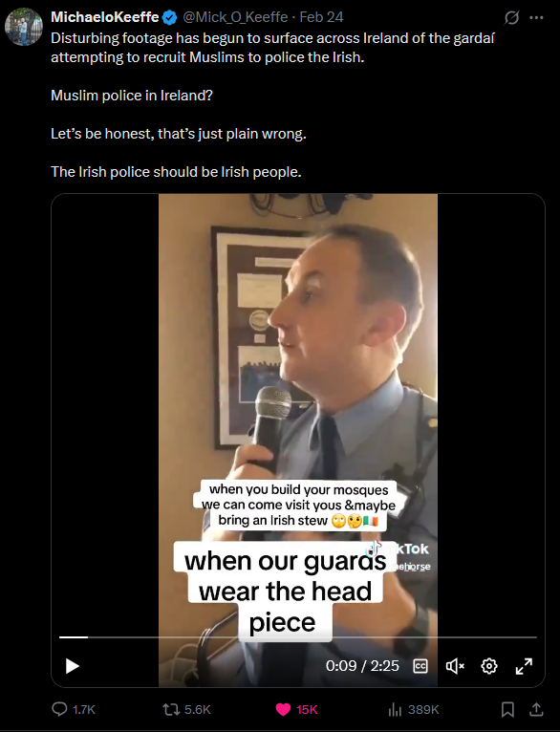Share the post via share icon

[x=537, y=710]
